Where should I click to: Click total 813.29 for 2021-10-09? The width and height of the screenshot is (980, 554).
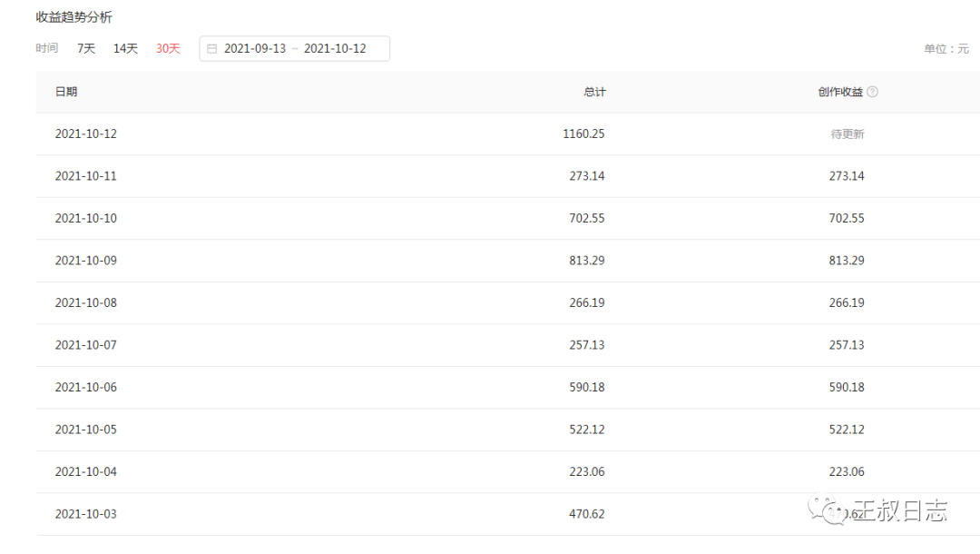(587, 261)
